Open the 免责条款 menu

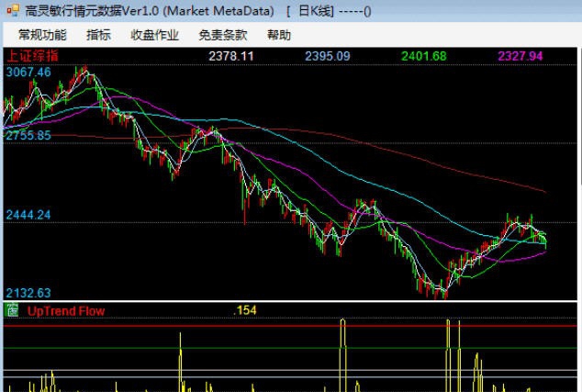222,35
